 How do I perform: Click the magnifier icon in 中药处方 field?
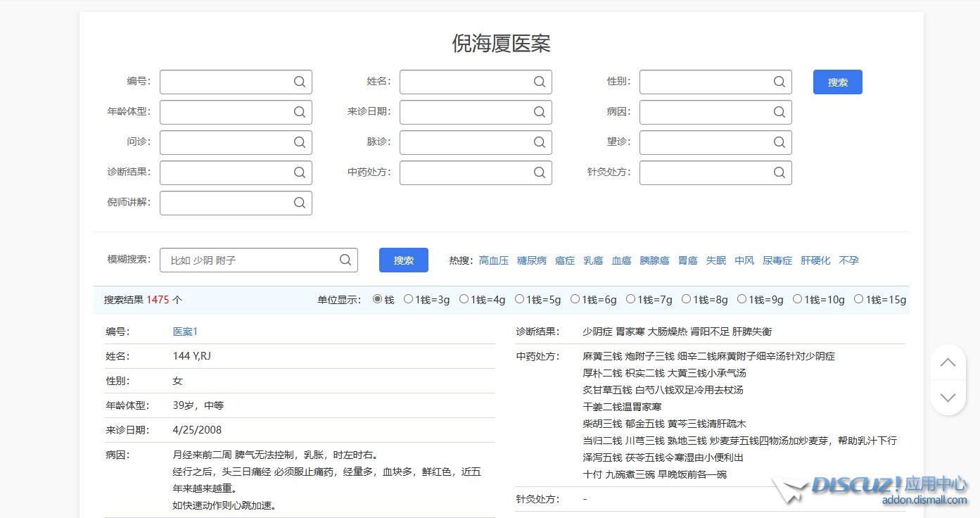[x=539, y=172]
